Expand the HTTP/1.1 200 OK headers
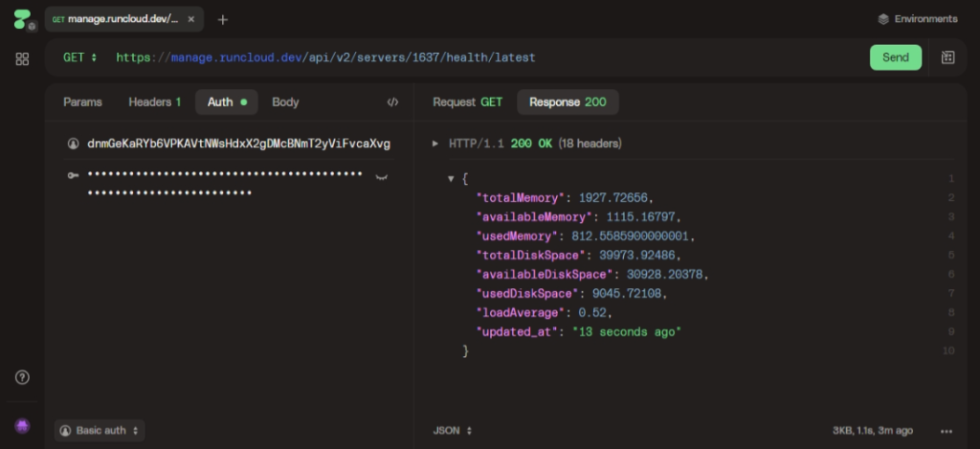The width and height of the screenshot is (980, 449). point(436,144)
